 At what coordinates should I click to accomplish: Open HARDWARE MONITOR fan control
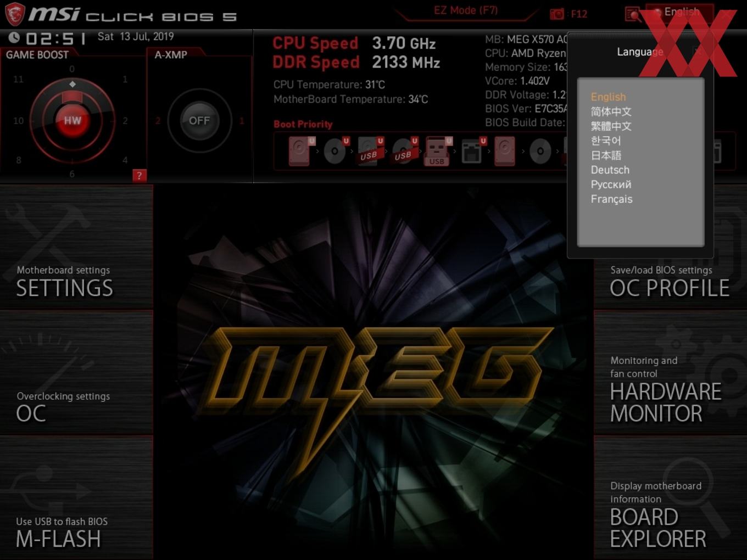tap(670, 372)
